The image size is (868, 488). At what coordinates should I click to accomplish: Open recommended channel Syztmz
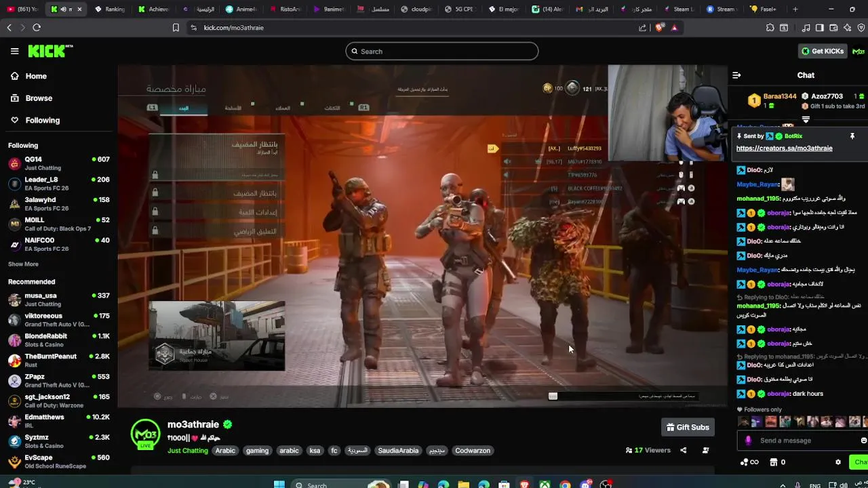pos(58,441)
